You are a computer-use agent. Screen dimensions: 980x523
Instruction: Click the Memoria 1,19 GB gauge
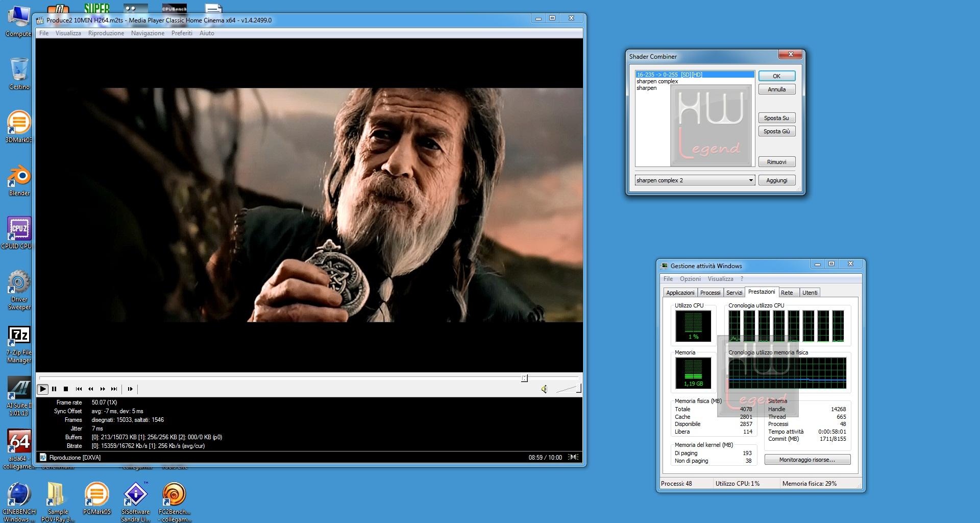(693, 373)
